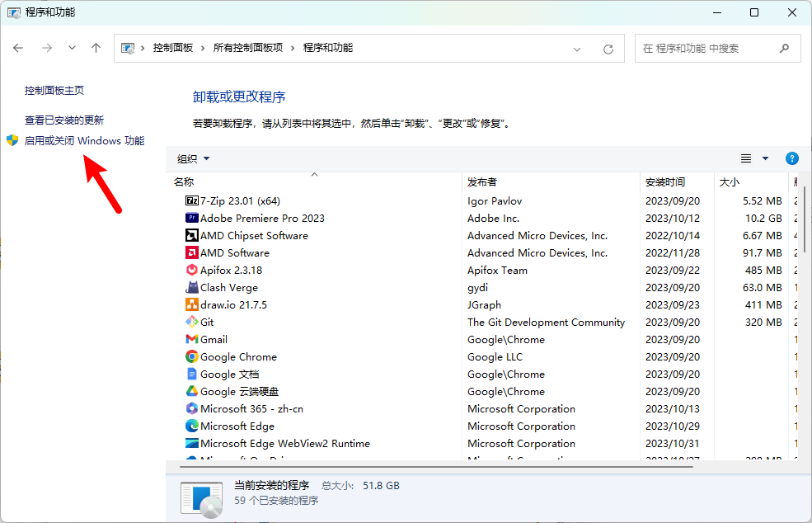The height and width of the screenshot is (523, 812).
Task: Click the Microsoft 365 - zh-cn icon
Action: tap(191, 408)
